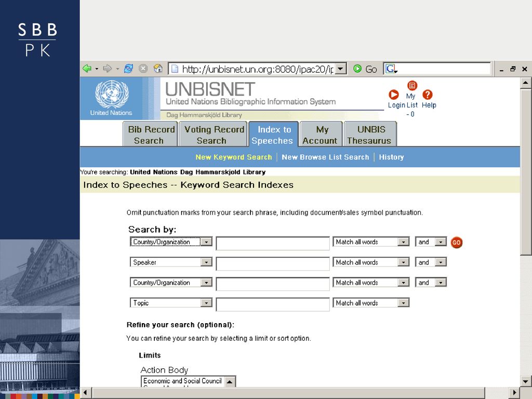532x399 pixels.
Task: Click the Help text link
Action: coord(429,105)
